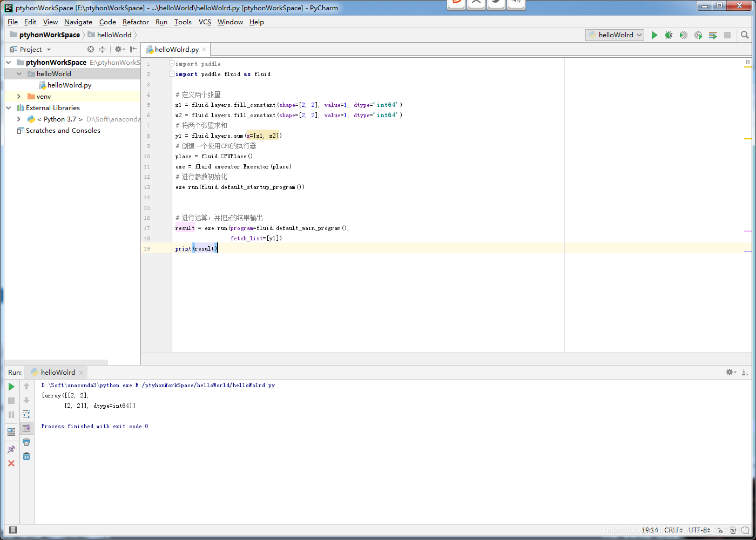Open the Tools menu
The width and height of the screenshot is (756, 540).
tap(183, 22)
